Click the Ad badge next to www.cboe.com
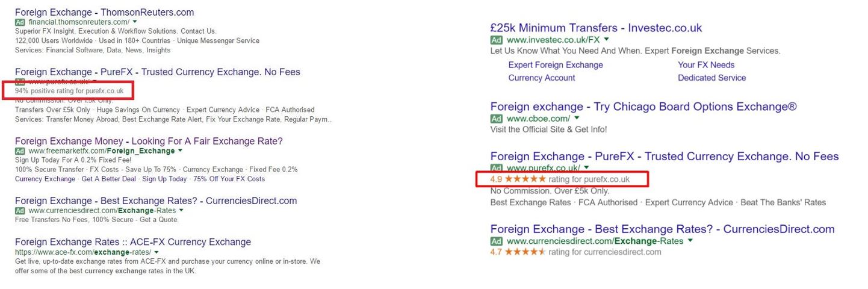The height and width of the screenshot is (289, 868). tap(496, 119)
